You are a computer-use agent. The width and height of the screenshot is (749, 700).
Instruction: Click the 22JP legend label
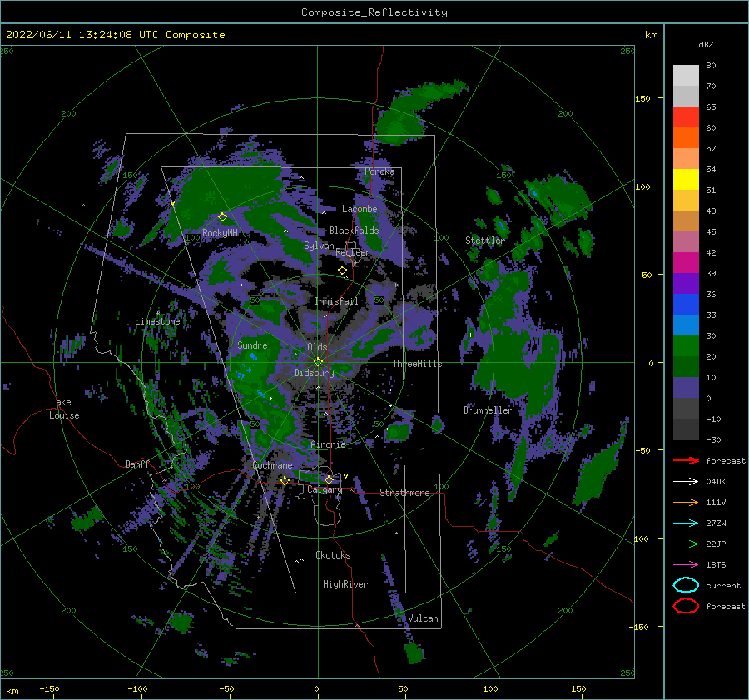point(716,544)
